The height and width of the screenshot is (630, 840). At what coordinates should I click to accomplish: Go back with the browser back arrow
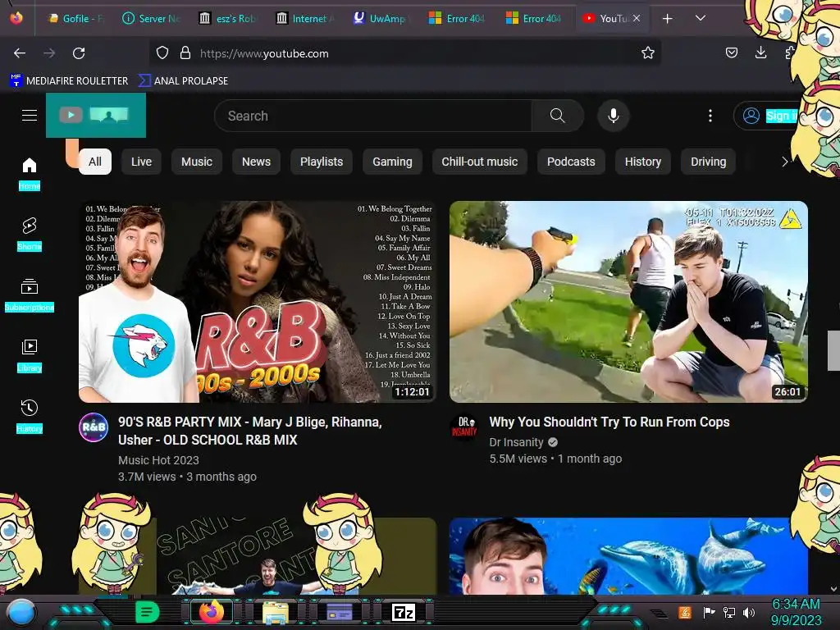[20, 53]
